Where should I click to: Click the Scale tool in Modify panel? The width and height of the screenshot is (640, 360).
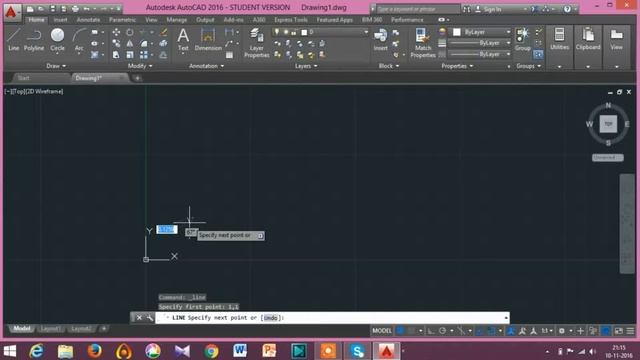[130, 55]
